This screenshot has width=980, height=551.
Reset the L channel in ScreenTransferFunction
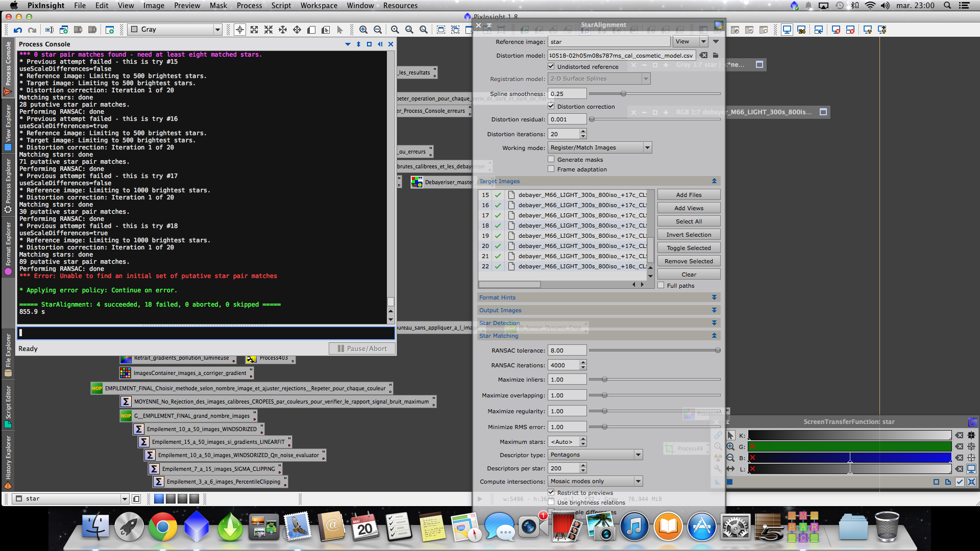[960, 469]
